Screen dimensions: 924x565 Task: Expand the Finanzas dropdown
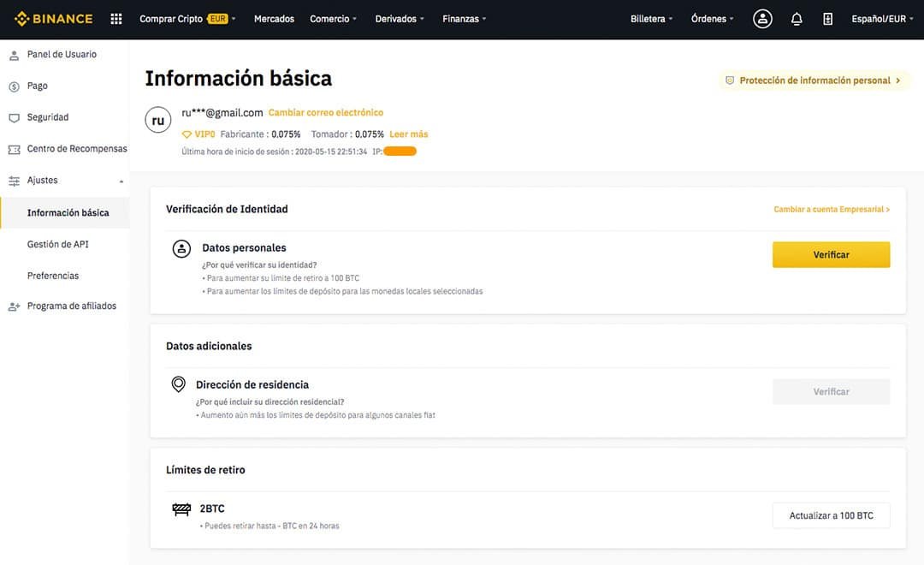[483, 19]
